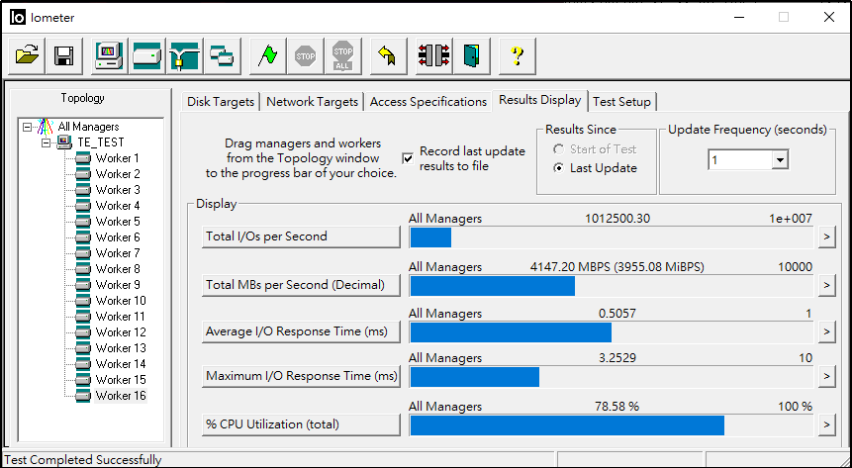This screenshot has width=852, height=468.
Task: Disconnect selected worker or manager icon
Action: point(434,55)
